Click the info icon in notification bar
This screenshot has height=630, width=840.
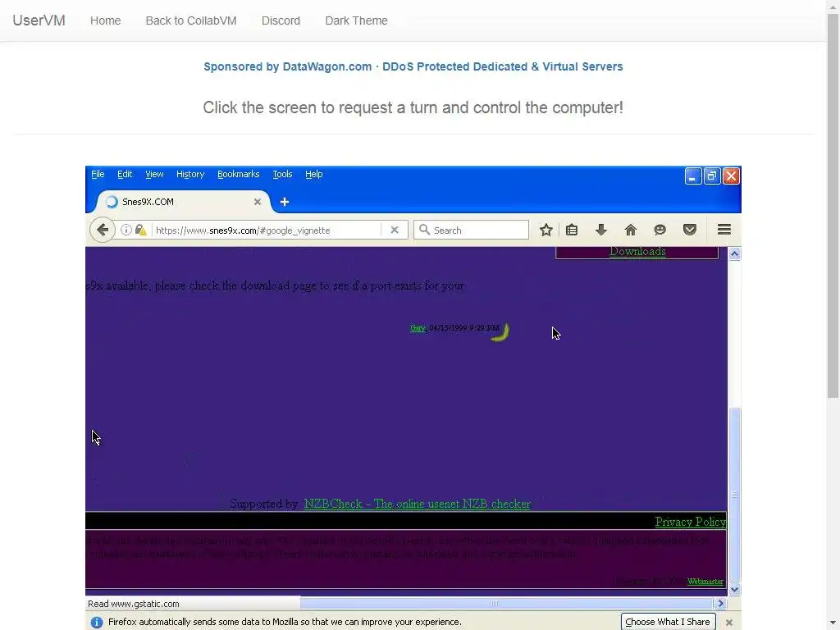point(97,622)
